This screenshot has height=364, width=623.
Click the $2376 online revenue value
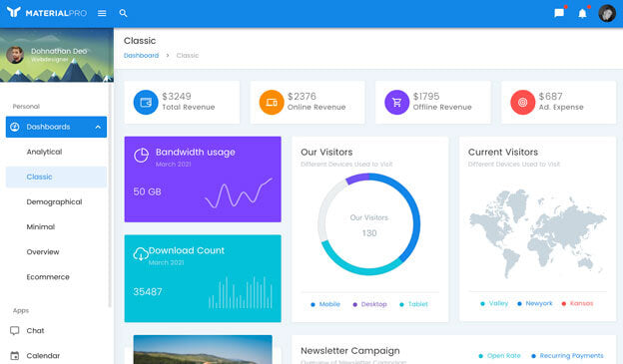[x=302, y=97]
